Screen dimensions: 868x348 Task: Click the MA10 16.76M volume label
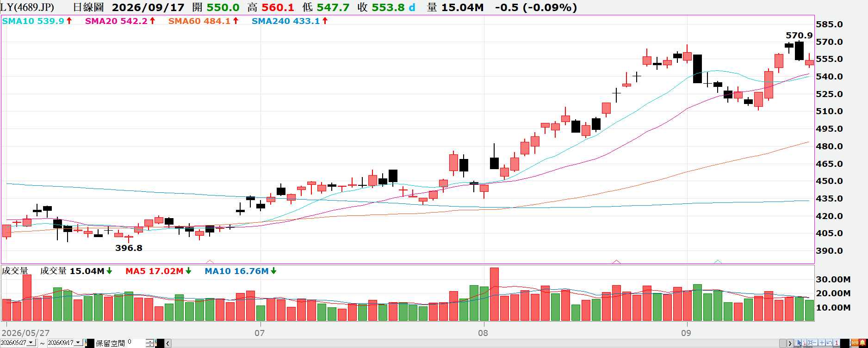236,271
